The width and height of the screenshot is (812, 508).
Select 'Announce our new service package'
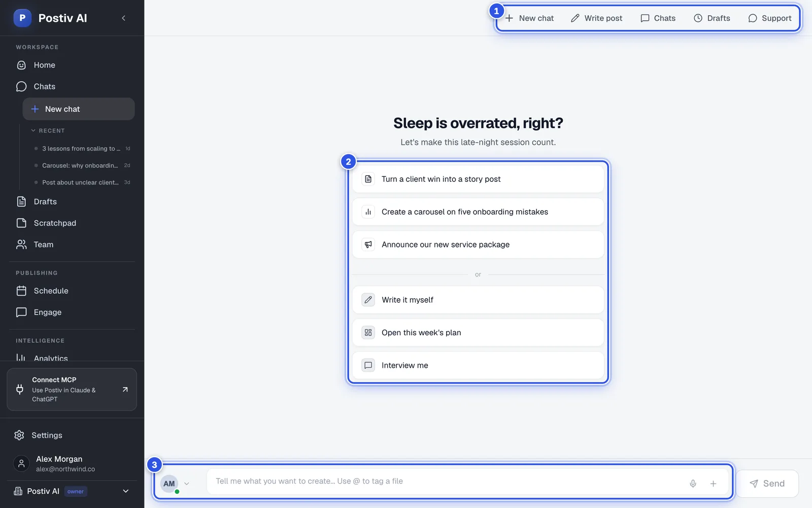[478, 244]
